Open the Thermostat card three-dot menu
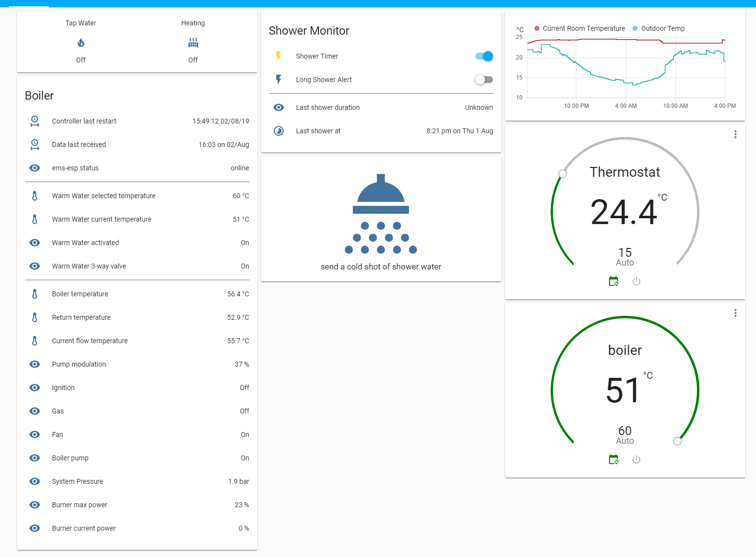756x557 pixels. click(x=736, y=134)
